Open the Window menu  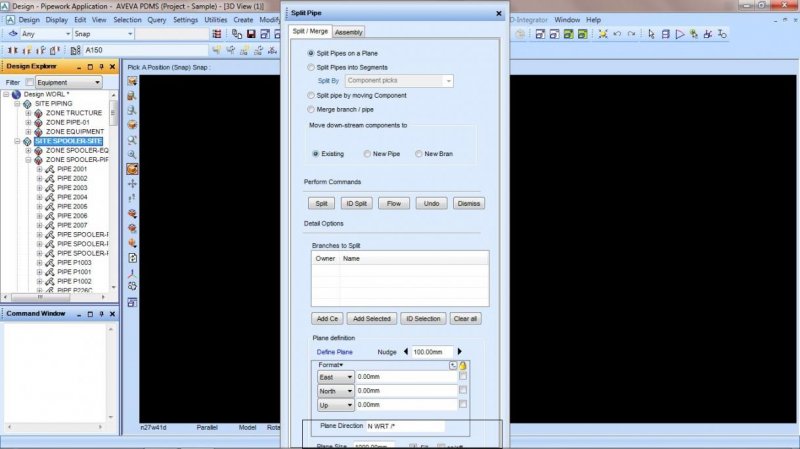pos(567,20)
